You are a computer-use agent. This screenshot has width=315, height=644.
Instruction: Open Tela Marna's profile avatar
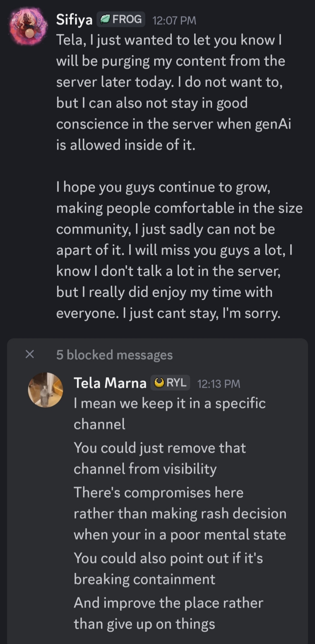click(x=45, y=390)
